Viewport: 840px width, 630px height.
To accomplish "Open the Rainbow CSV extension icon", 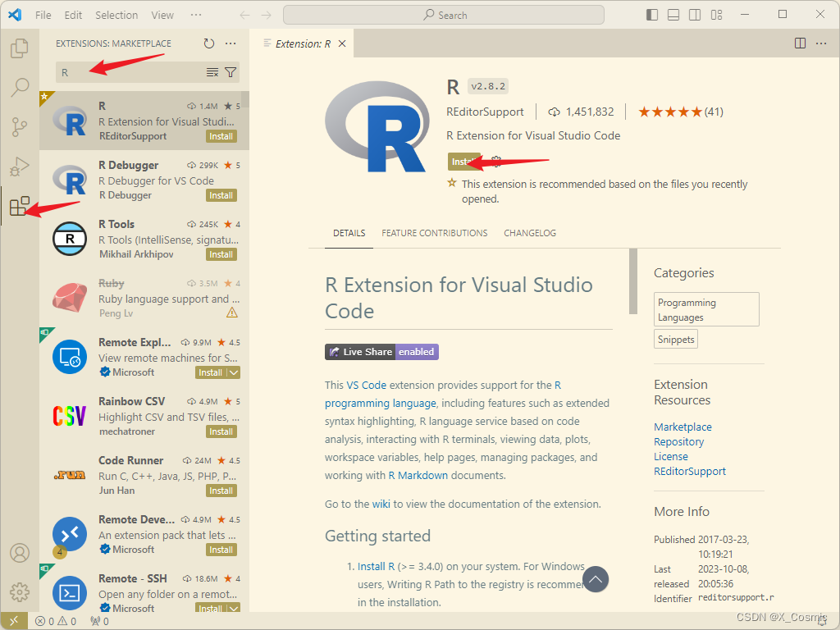I will 70,416.
